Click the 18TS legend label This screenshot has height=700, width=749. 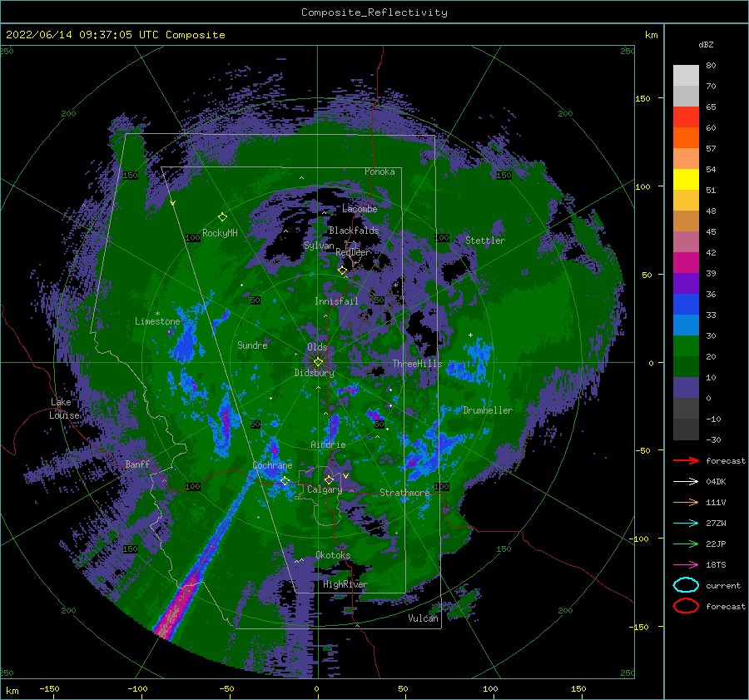pyautogui.click(x=716, y=565)
